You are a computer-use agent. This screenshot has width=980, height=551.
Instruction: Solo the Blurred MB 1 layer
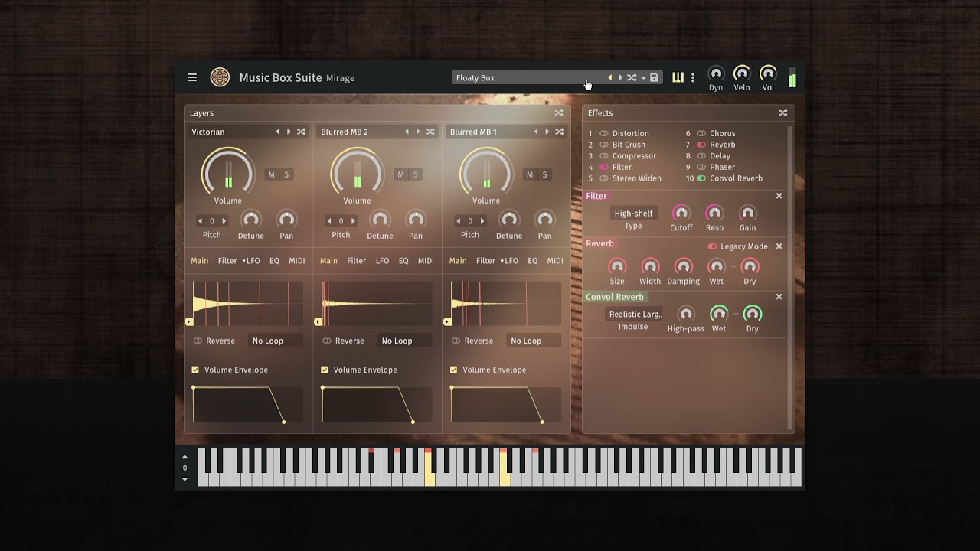tap(544, 174)
